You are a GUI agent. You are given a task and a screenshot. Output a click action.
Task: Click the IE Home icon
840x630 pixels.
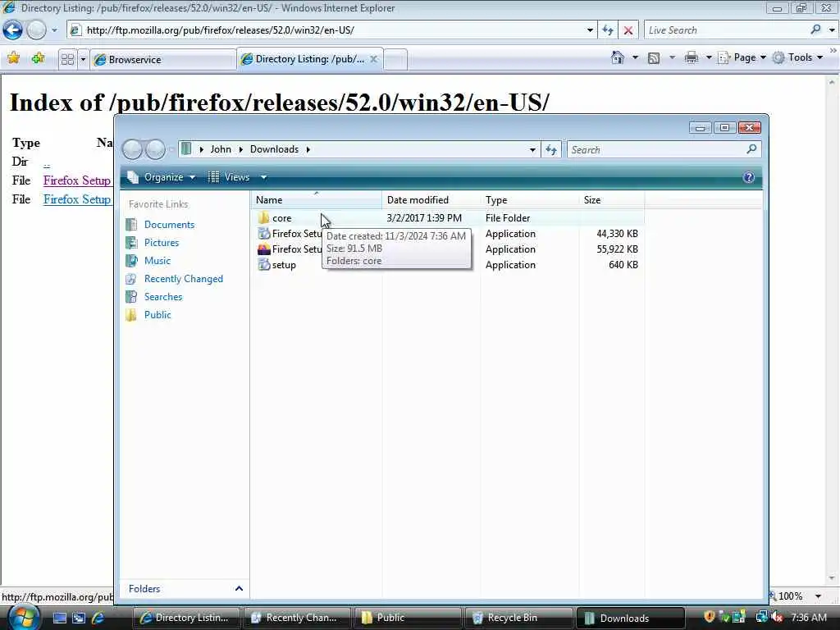(x=618, y=57)
